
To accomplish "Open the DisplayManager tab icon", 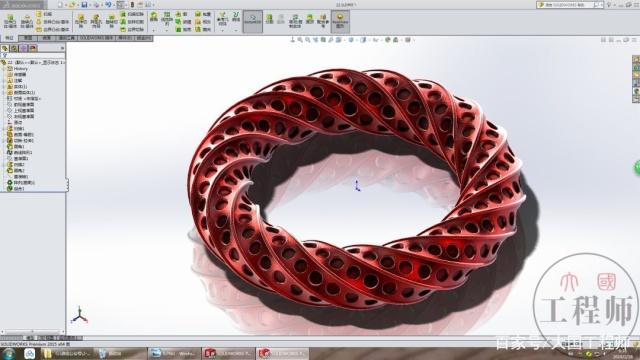I will 33,48.
